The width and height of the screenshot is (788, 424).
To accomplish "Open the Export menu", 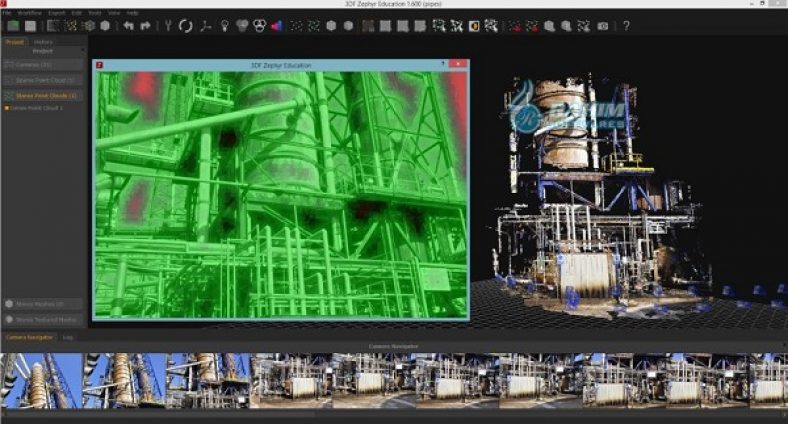I will 57,13.
